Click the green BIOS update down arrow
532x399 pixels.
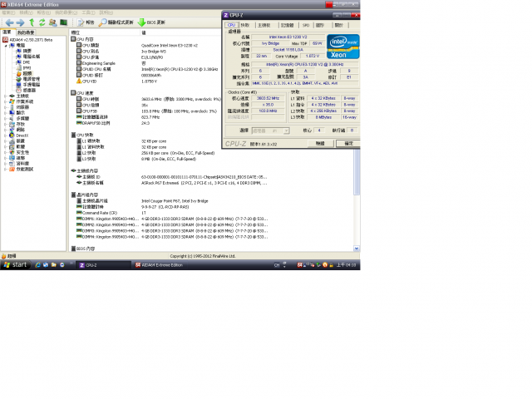click(x=141, y=22)
